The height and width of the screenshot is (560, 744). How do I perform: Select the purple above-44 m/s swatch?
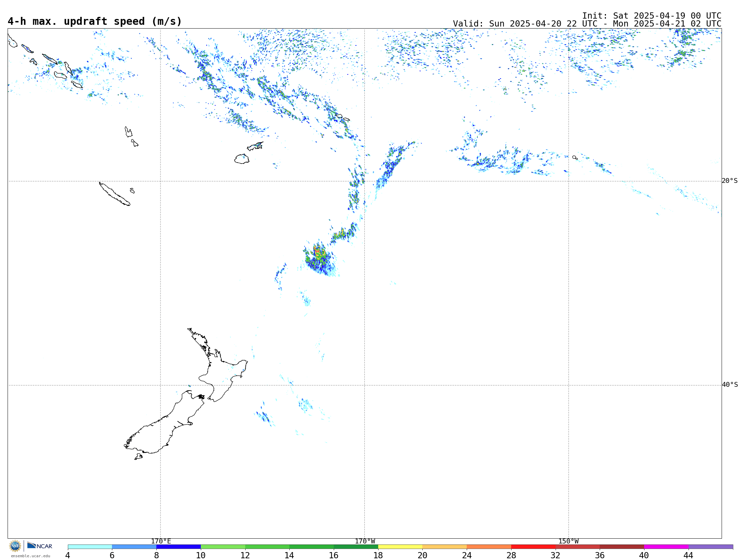coord(711,547)
